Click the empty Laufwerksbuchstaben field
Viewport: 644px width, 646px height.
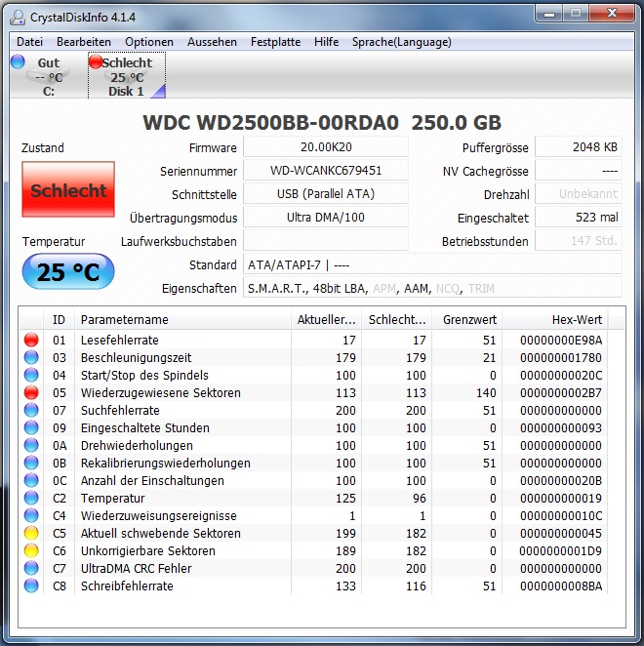(326, 241)
